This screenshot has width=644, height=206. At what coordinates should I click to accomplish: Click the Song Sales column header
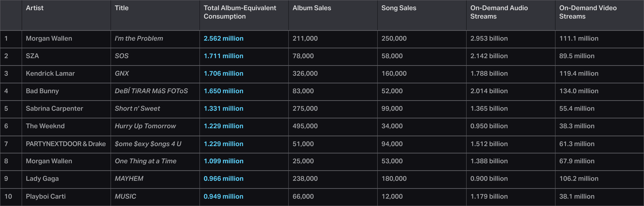click(x=399, y=8)
